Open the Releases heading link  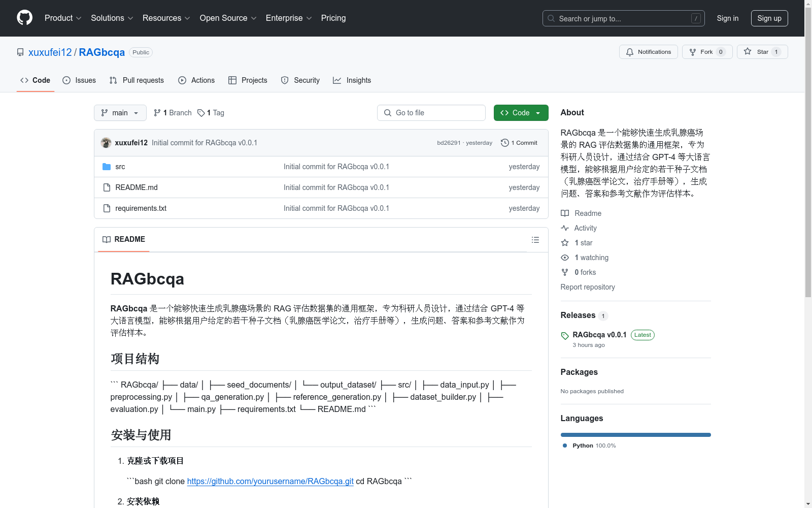click(584, 315)
